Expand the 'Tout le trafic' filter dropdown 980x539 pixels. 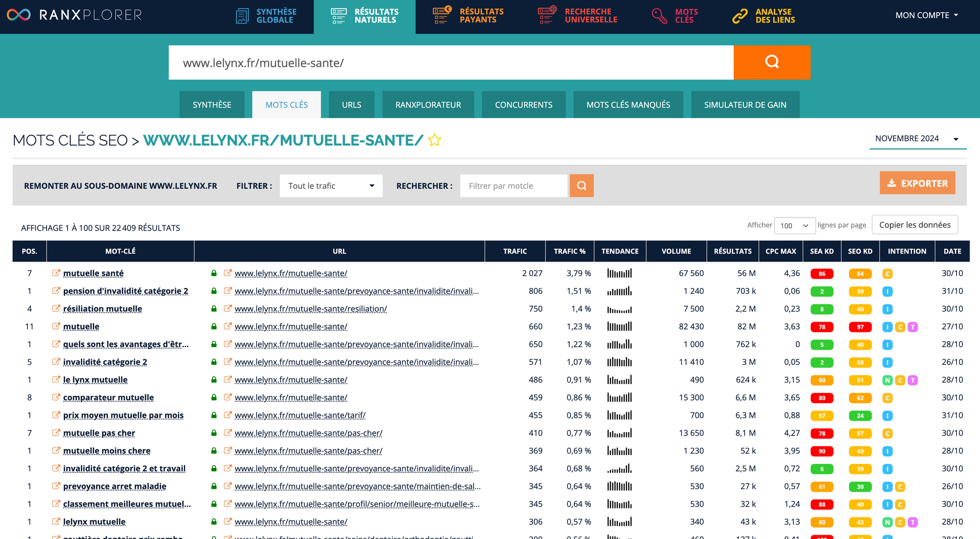[331, 186]
